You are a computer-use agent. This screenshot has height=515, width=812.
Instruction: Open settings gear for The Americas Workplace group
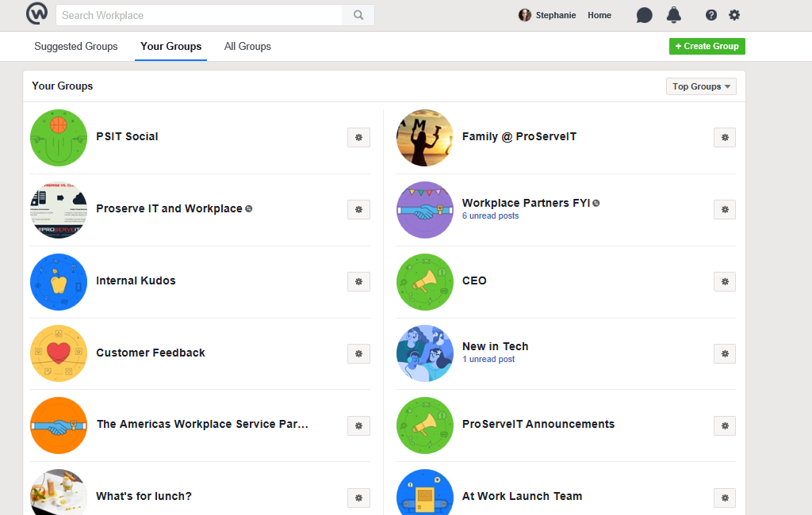358,426
